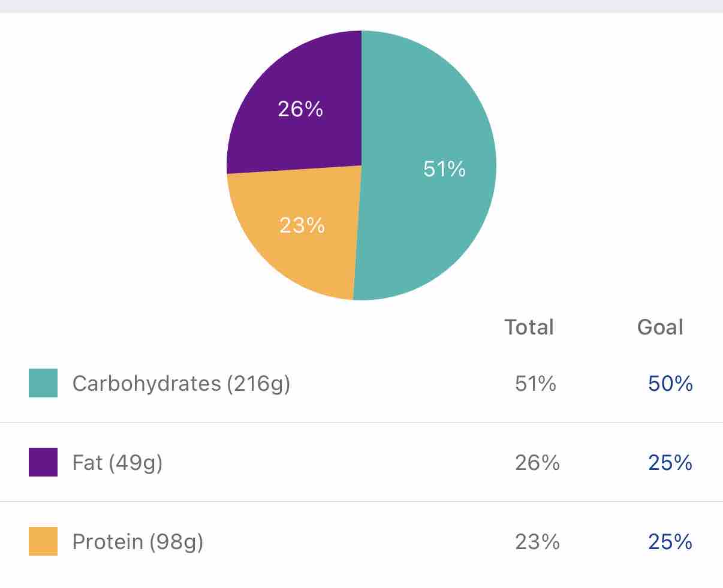Click the Protein total value of 23%
The image size is (723, 588).
click(537, 542)
